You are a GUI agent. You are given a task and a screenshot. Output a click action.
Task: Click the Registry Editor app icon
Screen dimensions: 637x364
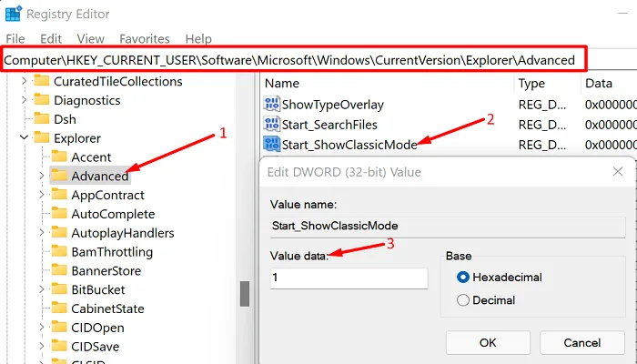14,14
